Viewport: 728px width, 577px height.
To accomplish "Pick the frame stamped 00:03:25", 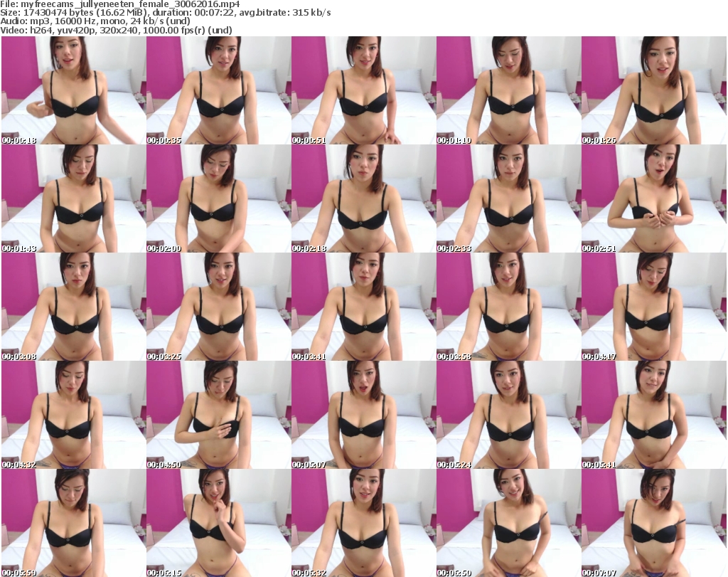I will click(219, 307).
